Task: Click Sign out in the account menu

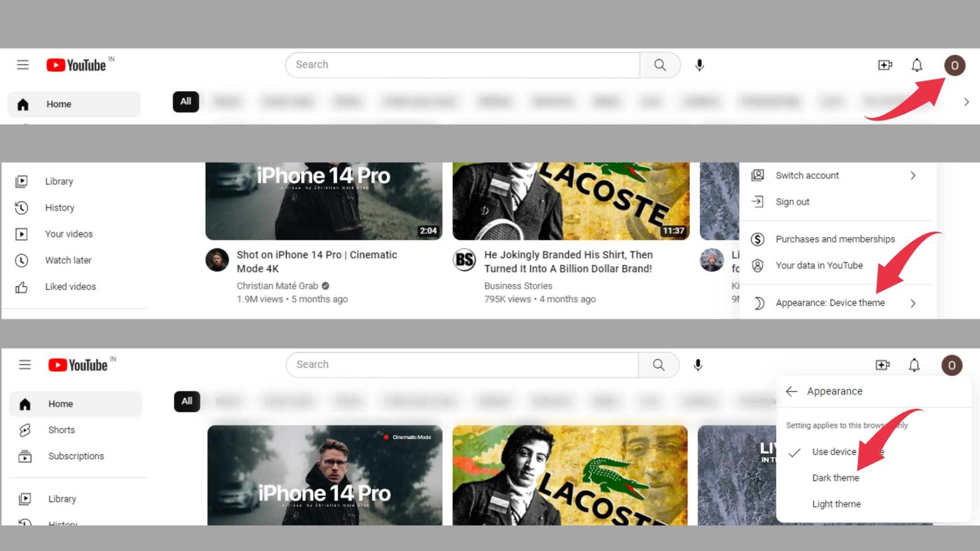Action: pyautogui.click(x=792, y=201)
